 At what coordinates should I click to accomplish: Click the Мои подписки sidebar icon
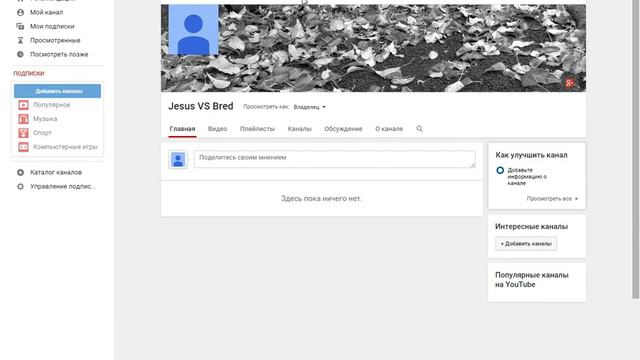20,26
